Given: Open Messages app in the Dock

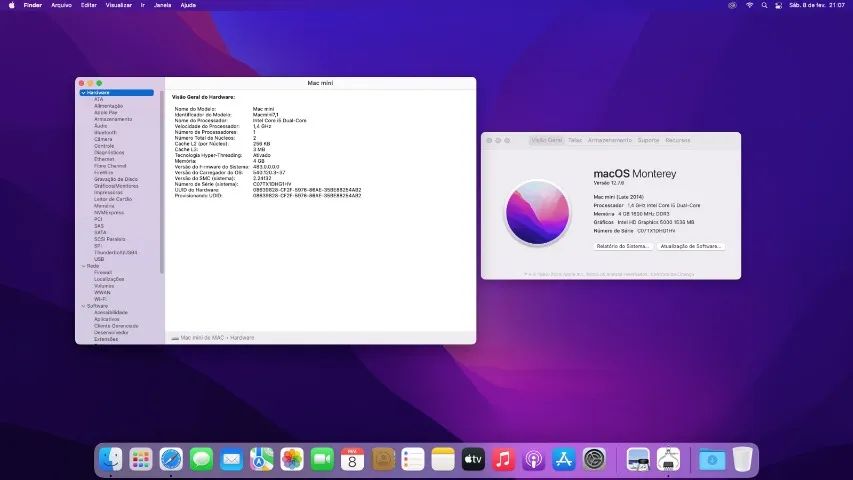Looking at the screenshot, I should tap(201, 460).
